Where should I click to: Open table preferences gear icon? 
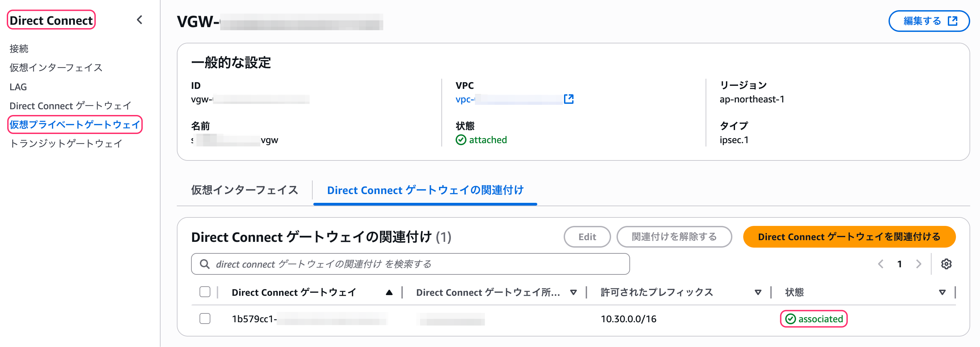(946, 264)
